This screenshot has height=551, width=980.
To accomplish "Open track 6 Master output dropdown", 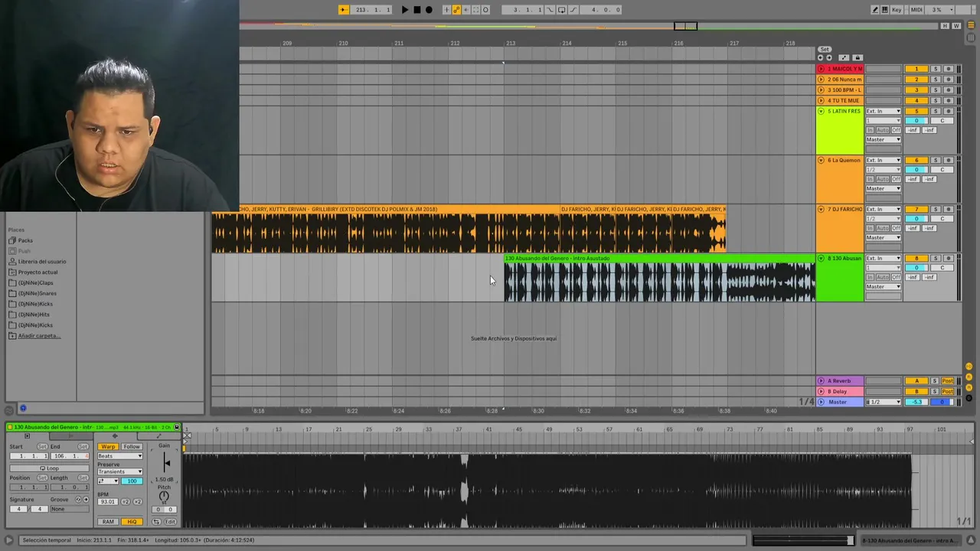I will click(884, 188).
